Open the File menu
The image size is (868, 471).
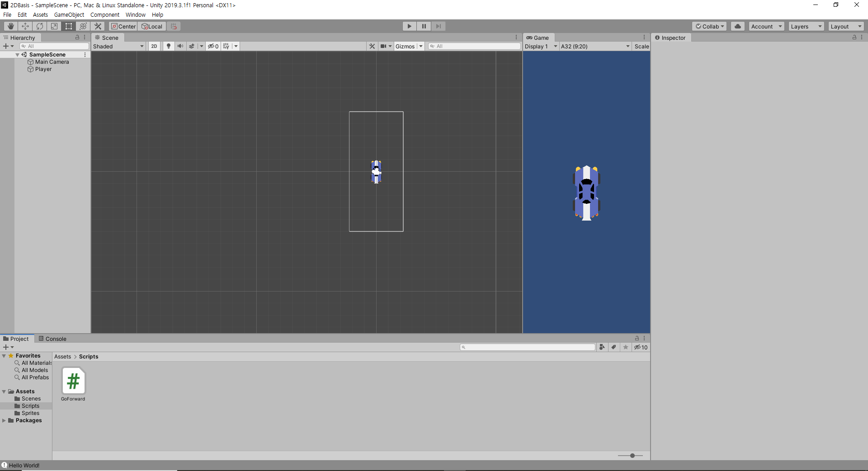point(7,14)
